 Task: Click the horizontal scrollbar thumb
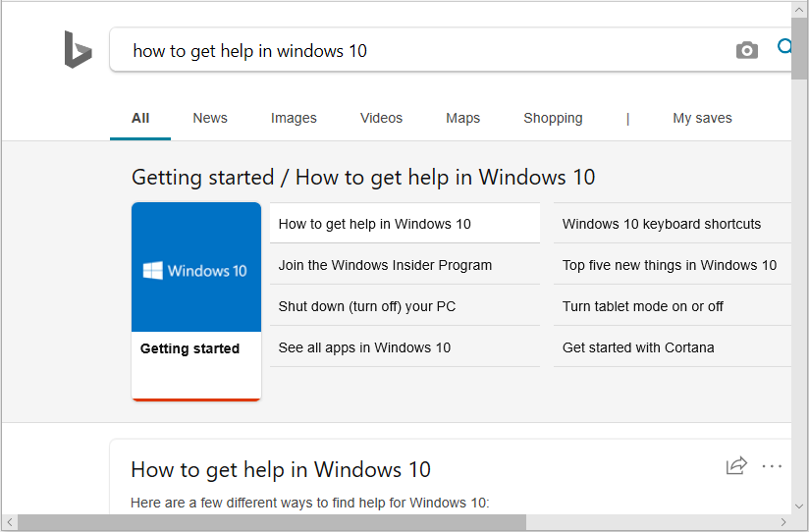(x=272, y=522)
